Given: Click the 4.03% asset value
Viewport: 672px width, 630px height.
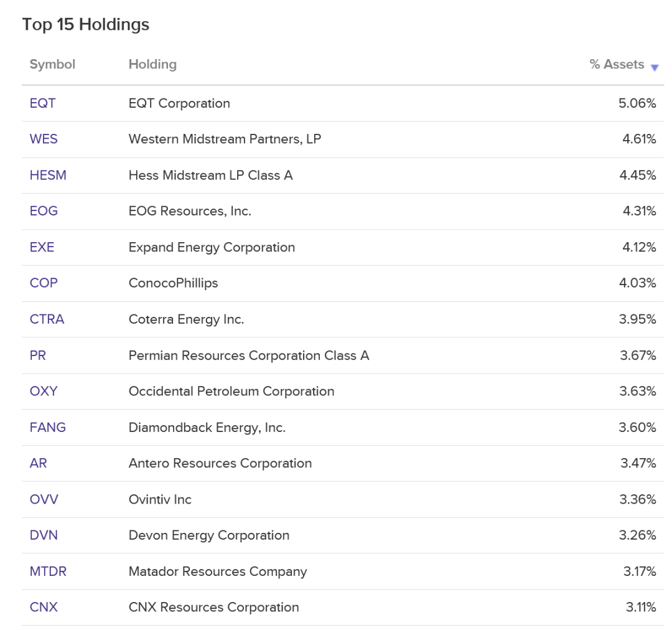Looking at the screenshot, I should coord(638,283).
